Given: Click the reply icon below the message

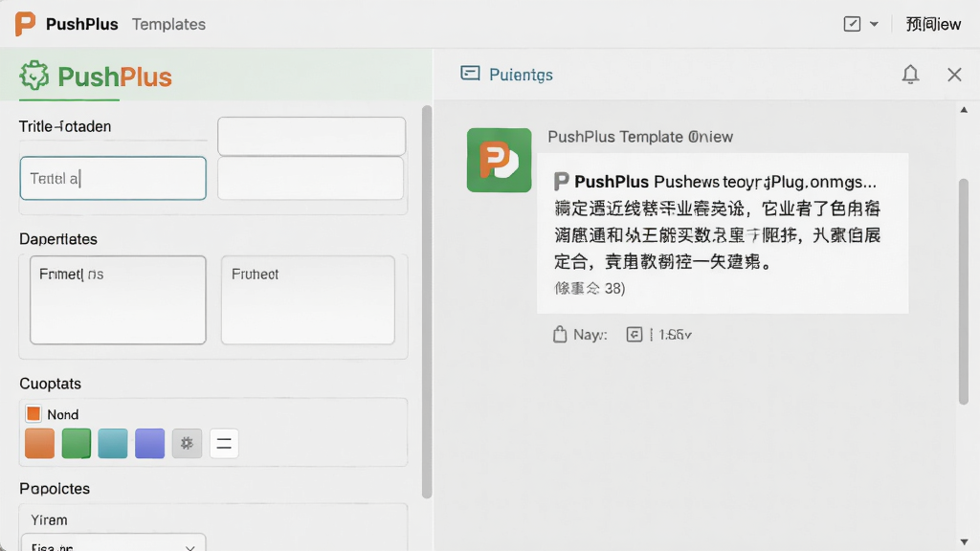Looking at the screenshot, I should 634,334.
